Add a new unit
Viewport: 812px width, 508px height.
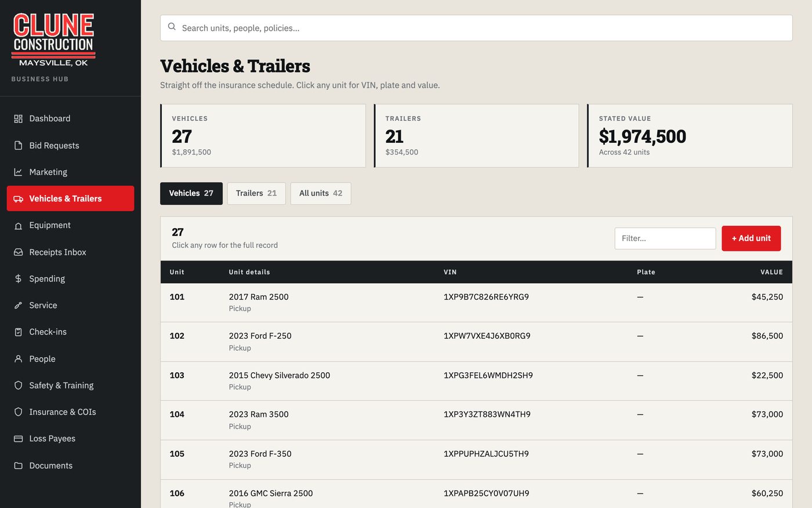coord(751,239)
